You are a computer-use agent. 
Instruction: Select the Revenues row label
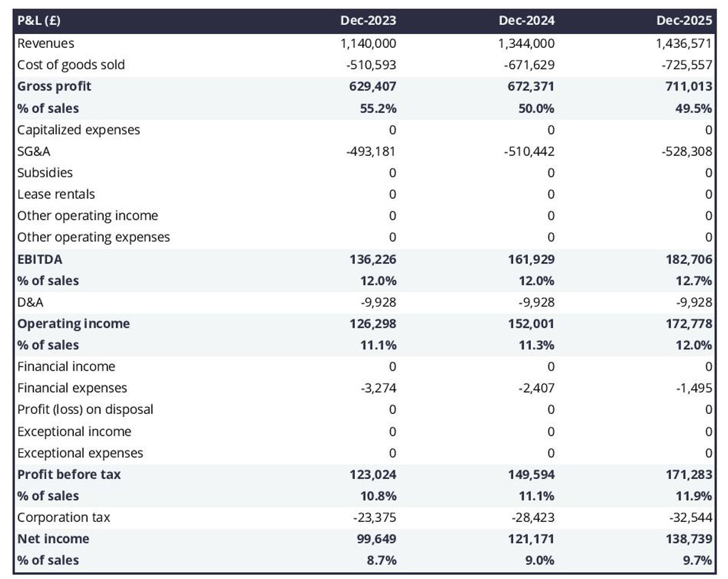coord(46,44)
